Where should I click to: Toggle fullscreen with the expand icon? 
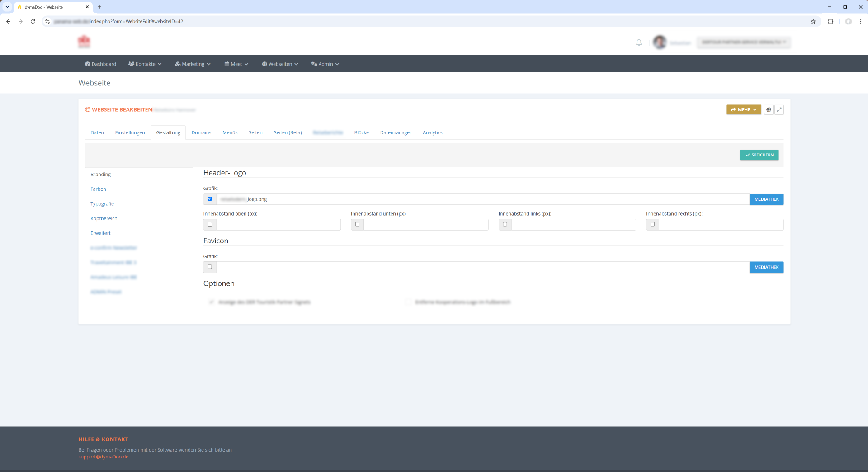779,110
